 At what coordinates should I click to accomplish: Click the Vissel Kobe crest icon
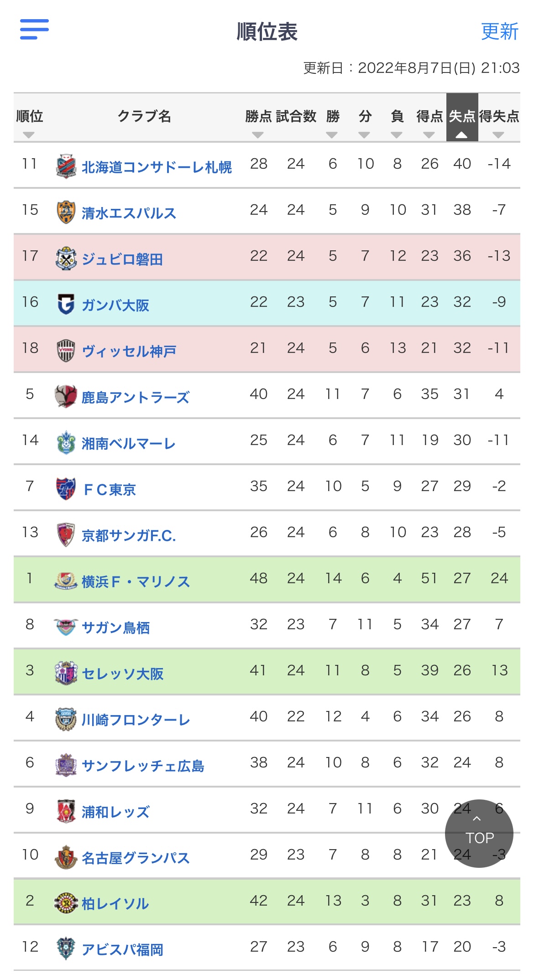(66, 350)
